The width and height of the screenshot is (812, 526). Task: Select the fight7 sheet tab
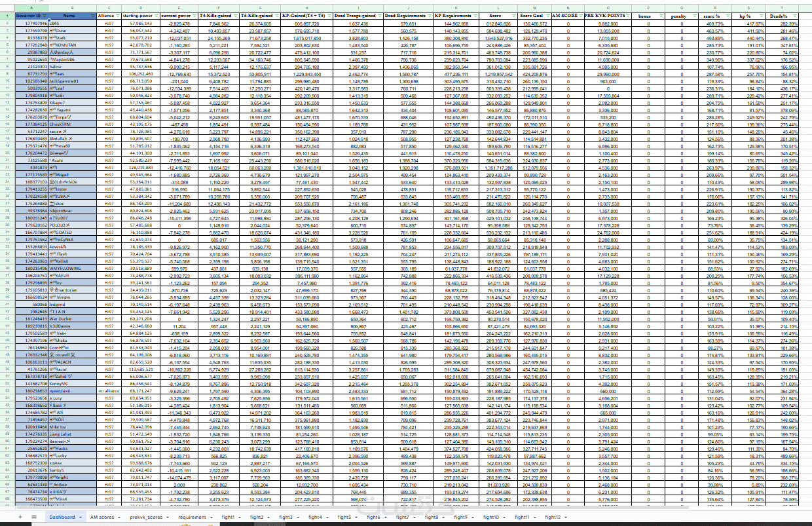(402, 517)
